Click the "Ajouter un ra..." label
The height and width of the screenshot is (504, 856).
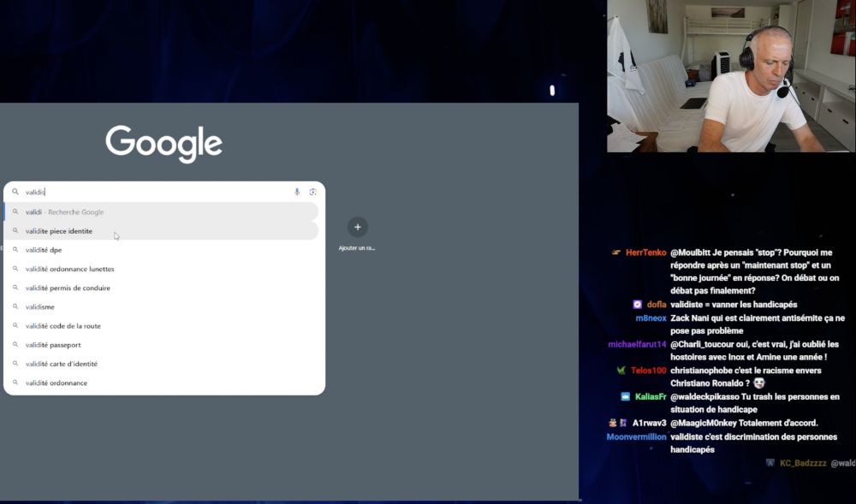click(x=356, y=248)
